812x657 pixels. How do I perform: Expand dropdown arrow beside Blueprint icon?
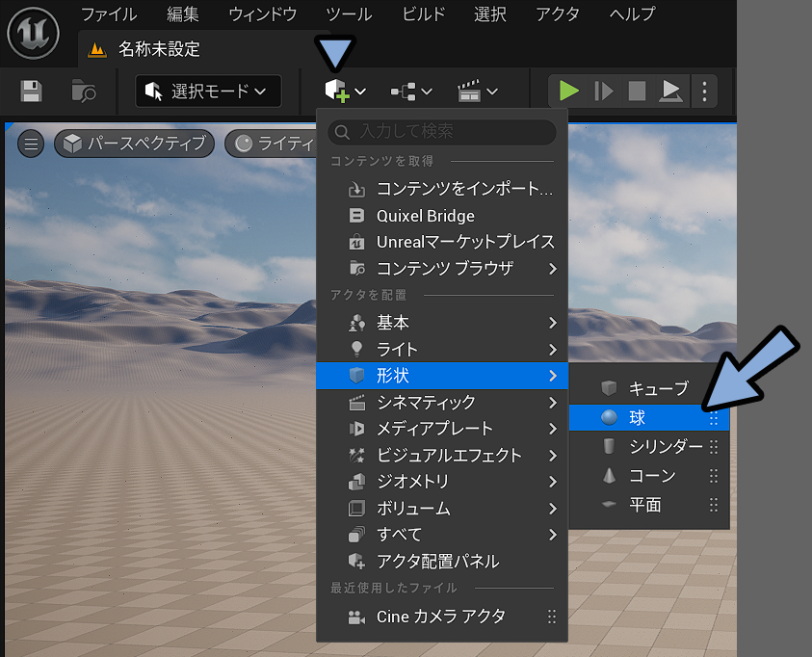pyautogui.click(x=427, y=92)
